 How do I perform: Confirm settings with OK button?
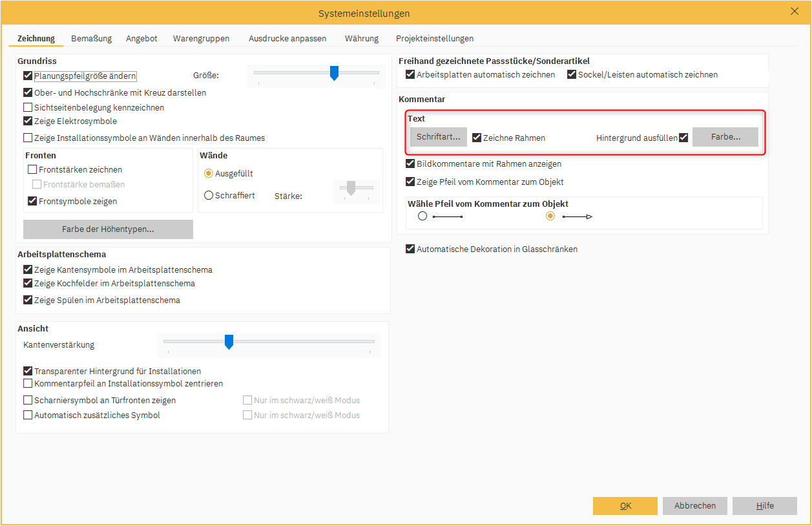625,506
